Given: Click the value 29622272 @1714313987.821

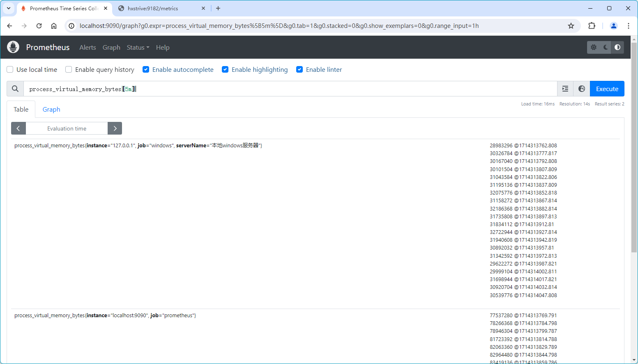Looking at the screenshot, I should click(523, 264).
